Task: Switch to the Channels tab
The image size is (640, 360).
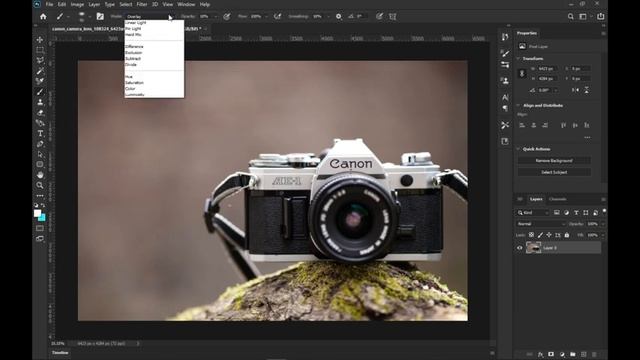Action: pos(558,199)
